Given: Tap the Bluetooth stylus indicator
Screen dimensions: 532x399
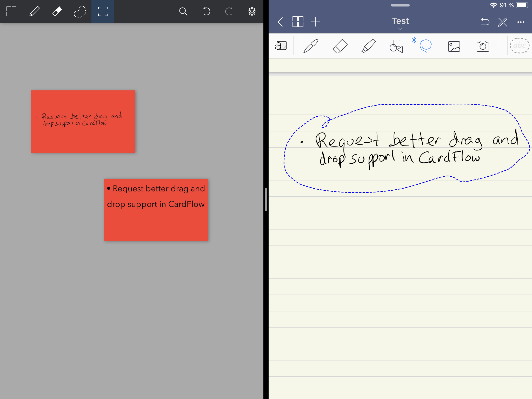Looking at the screenshot, I should 414,40.
